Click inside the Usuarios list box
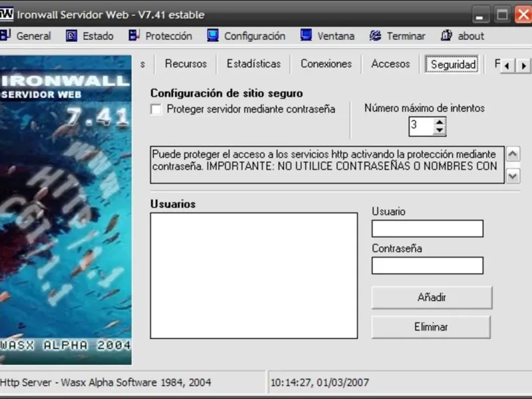The width and height of the screenshot is (532, 399). pos(254,275)
